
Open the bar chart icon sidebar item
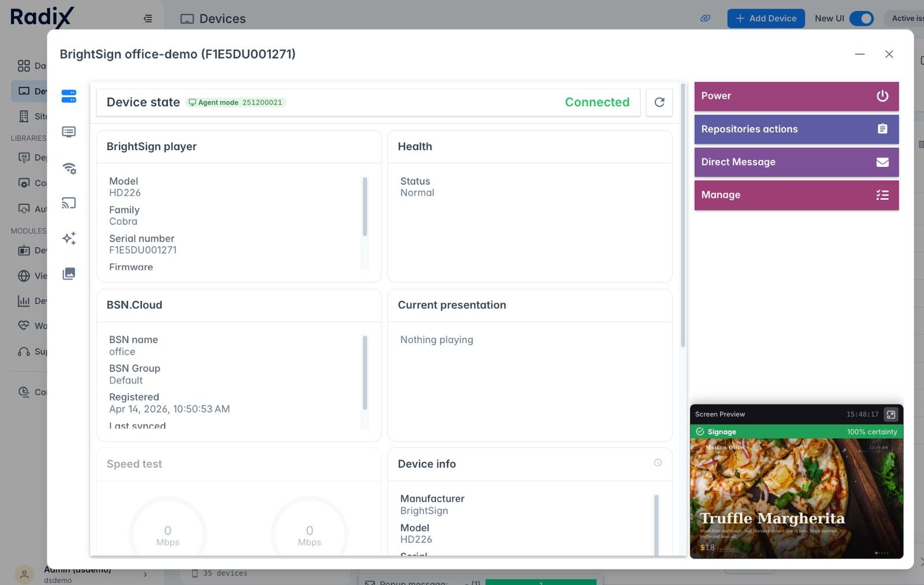coord(24,301)
